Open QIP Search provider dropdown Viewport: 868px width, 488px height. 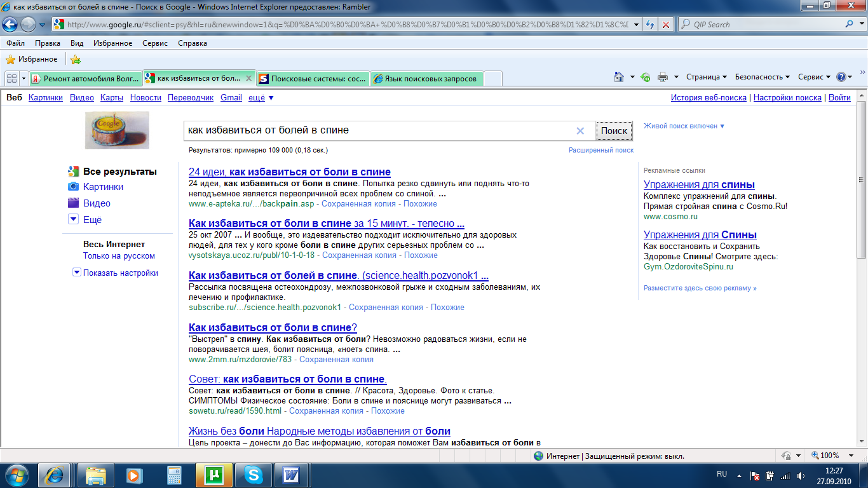coord(862,25)
